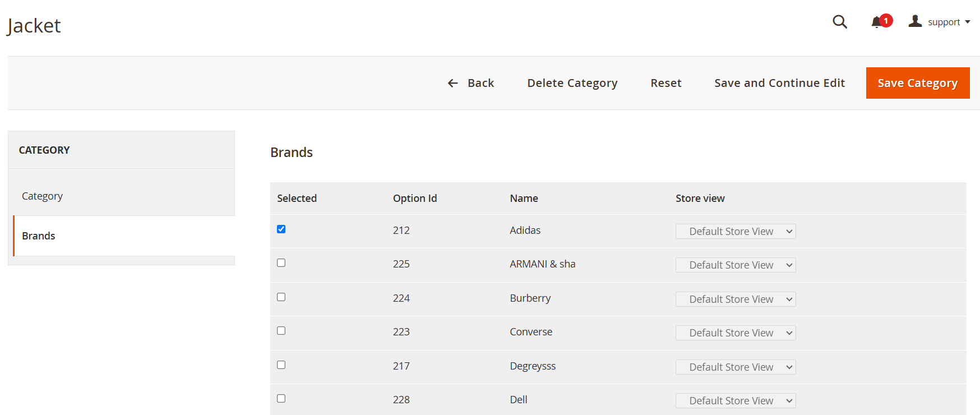Viewport: 980px width, 415px height.
Task: Click Save and Continue Edit
Action: point(779,83)
